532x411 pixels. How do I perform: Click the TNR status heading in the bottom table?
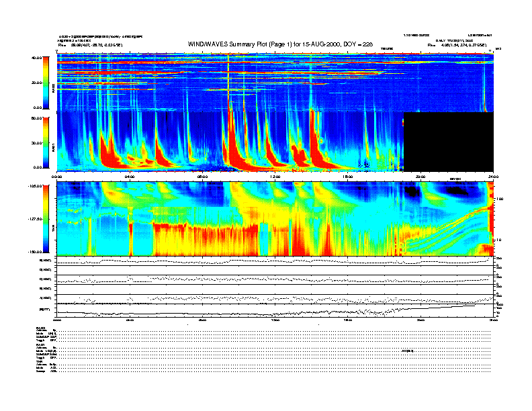click(x=39, y=361)
